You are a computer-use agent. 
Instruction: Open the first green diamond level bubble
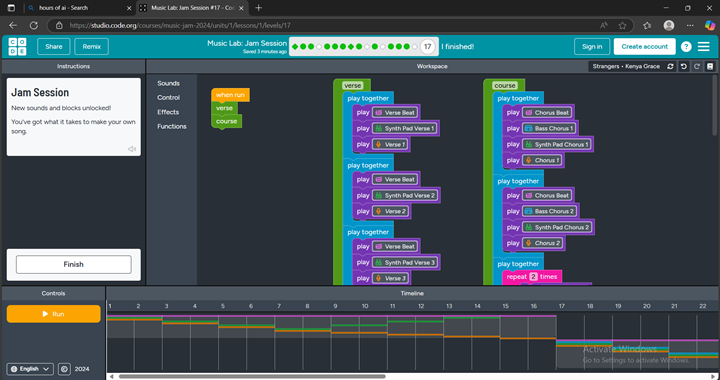295,46
